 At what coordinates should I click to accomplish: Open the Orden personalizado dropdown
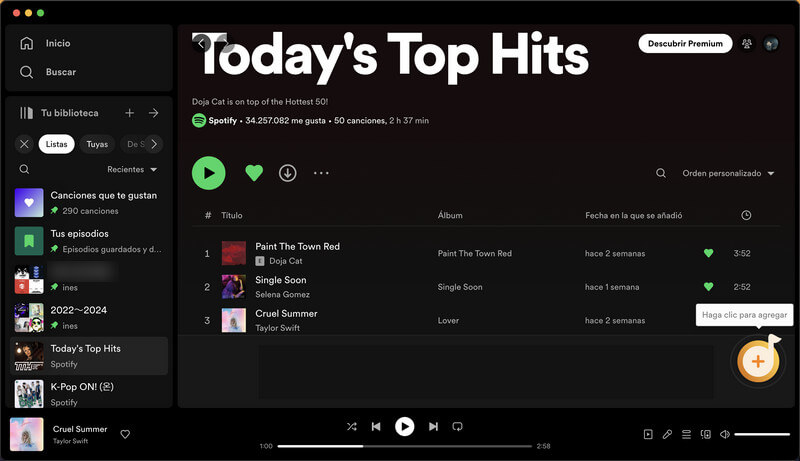[x=728, y=173]
